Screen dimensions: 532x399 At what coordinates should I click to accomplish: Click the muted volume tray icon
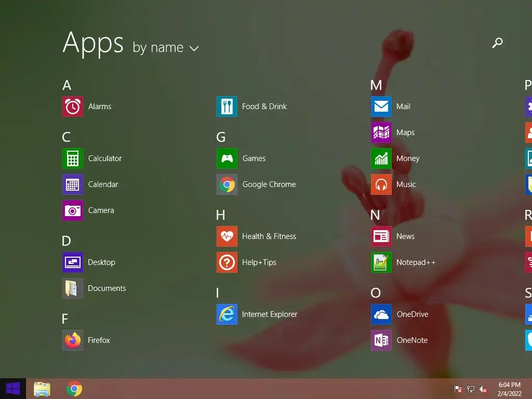pyautogui.click(x=483, y=389)
